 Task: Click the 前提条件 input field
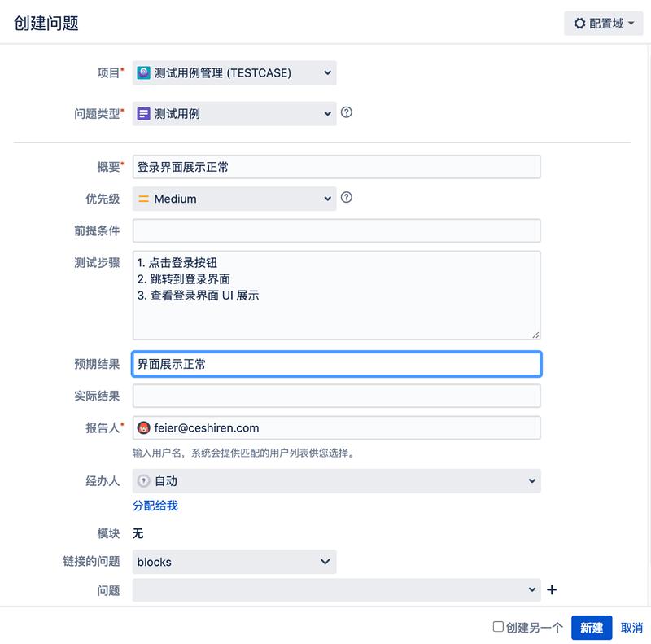tap(338, 230)
